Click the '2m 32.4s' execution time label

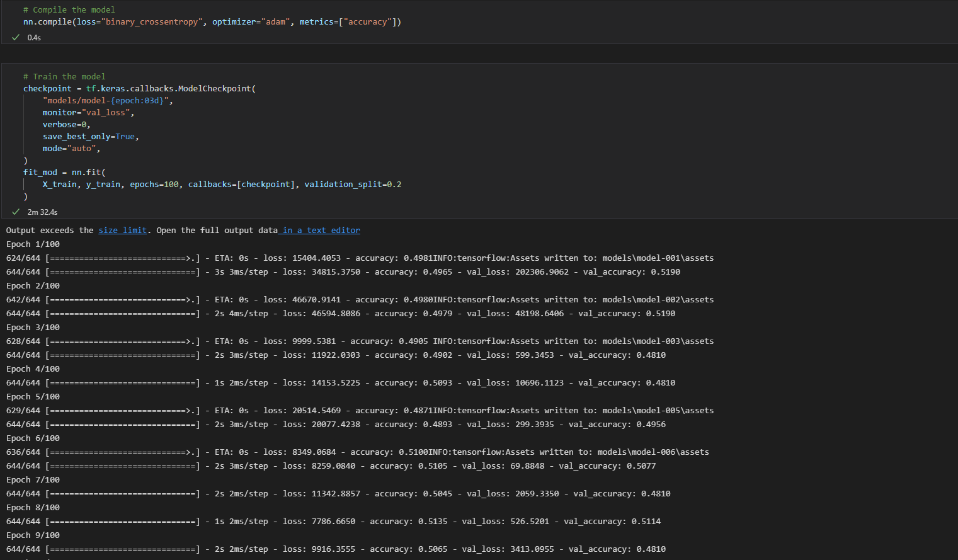(x=42, y=212)
